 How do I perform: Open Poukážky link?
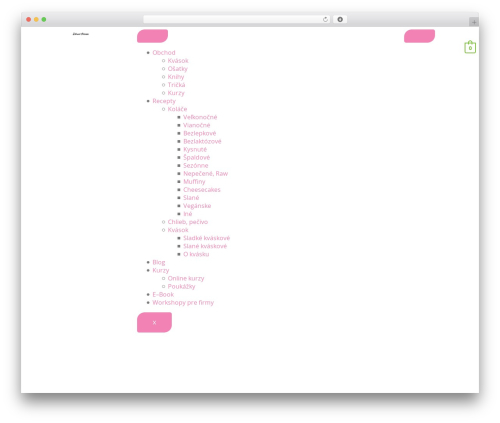[181, 286]
